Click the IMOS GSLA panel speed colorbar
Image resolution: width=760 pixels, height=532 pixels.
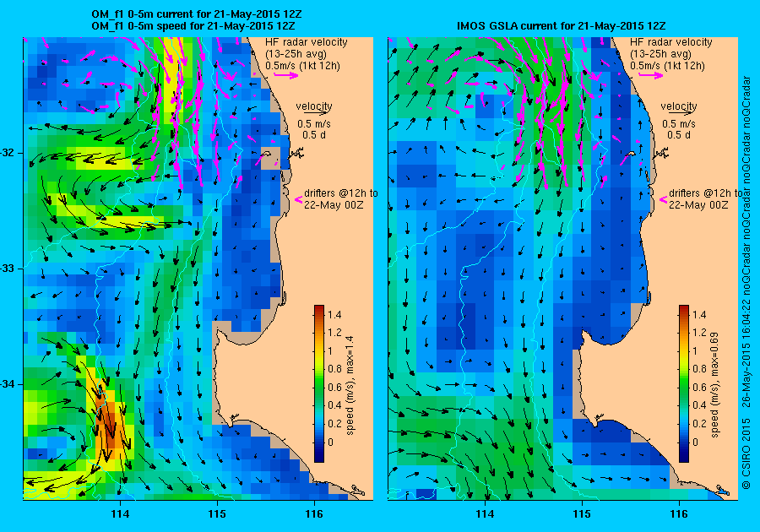pyautogui.click(x=684, y=383)
